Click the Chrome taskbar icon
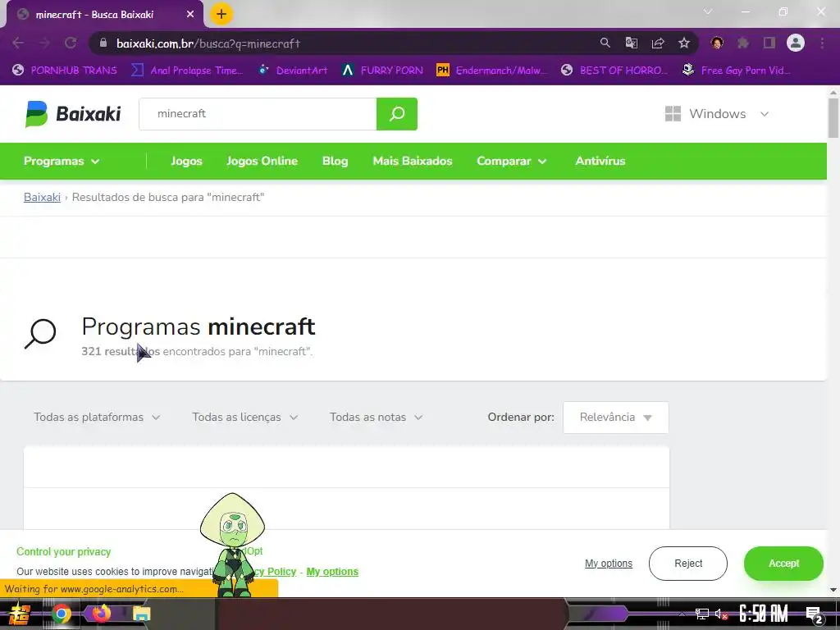840x630 pixels. 61,614
